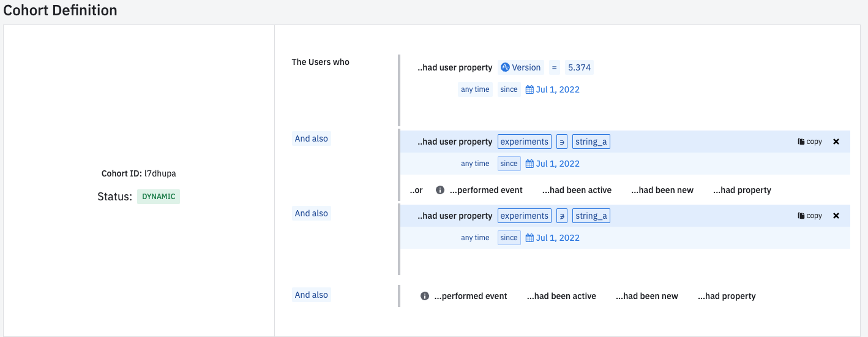Click the Version property icon
868x337 pixels.
tap(505, 67)
